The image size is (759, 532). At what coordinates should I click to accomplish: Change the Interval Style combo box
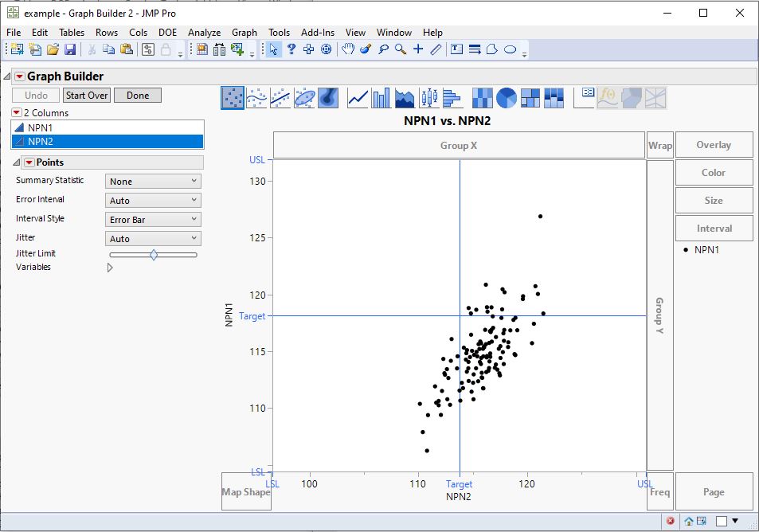pos(152,218)
